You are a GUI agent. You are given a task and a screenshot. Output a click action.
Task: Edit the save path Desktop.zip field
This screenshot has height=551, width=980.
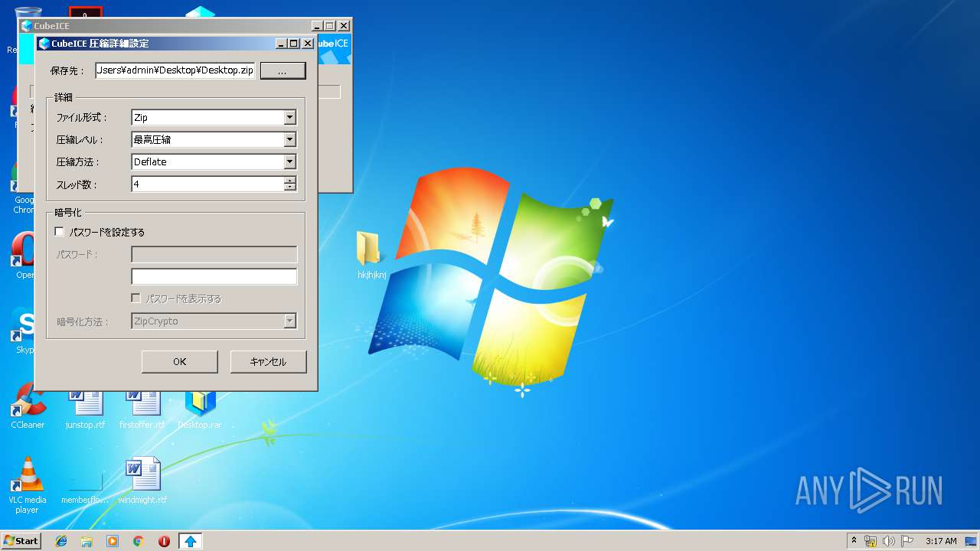(175, 70)
